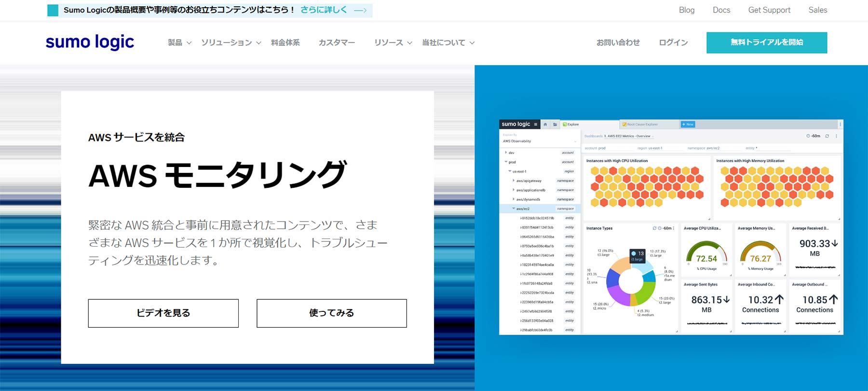868x391 pixels.
Task: Expand the aws/apigateway namespace node
Action: (514, 181)
